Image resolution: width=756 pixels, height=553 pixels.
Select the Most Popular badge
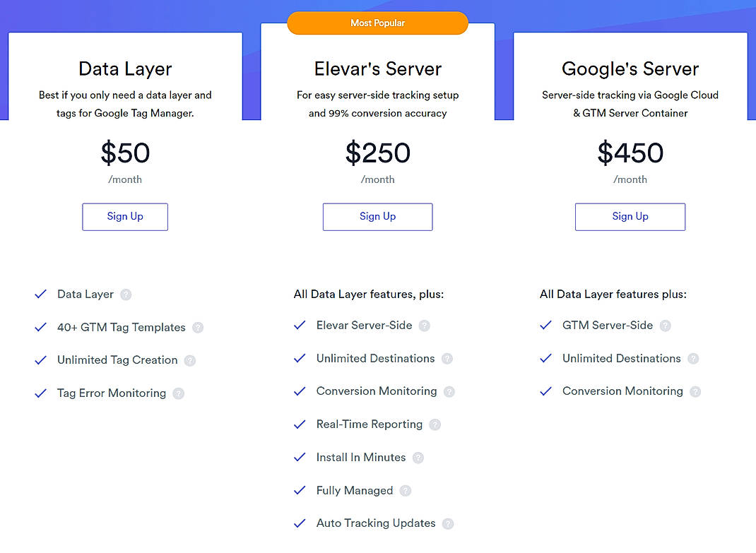point(377,23)
